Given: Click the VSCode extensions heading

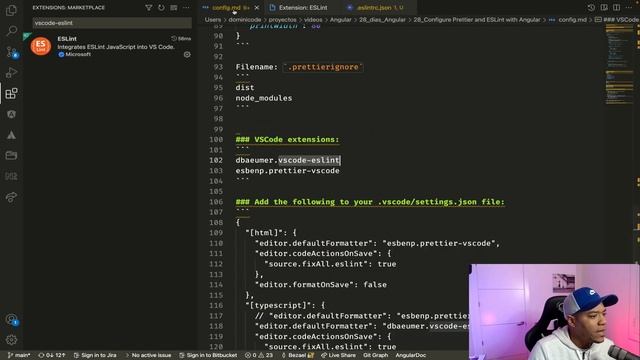Looking at the screenshot, I should point(287,140).
